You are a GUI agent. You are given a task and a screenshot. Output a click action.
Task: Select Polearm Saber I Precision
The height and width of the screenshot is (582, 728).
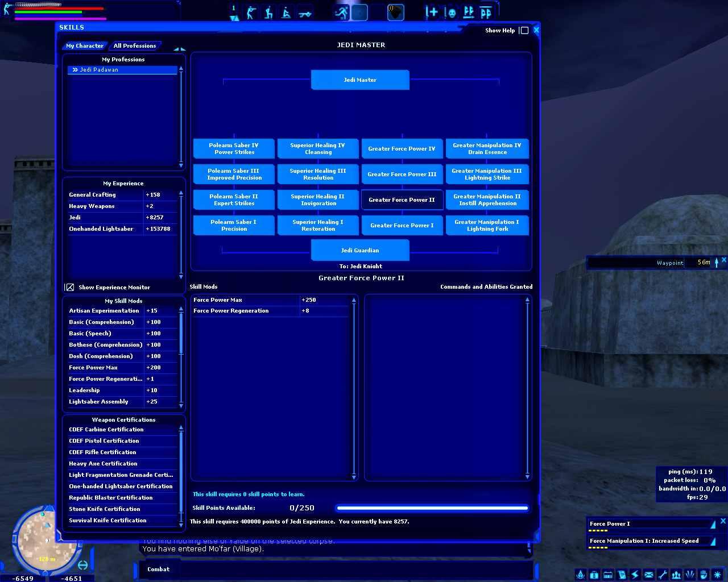point(234,225)
